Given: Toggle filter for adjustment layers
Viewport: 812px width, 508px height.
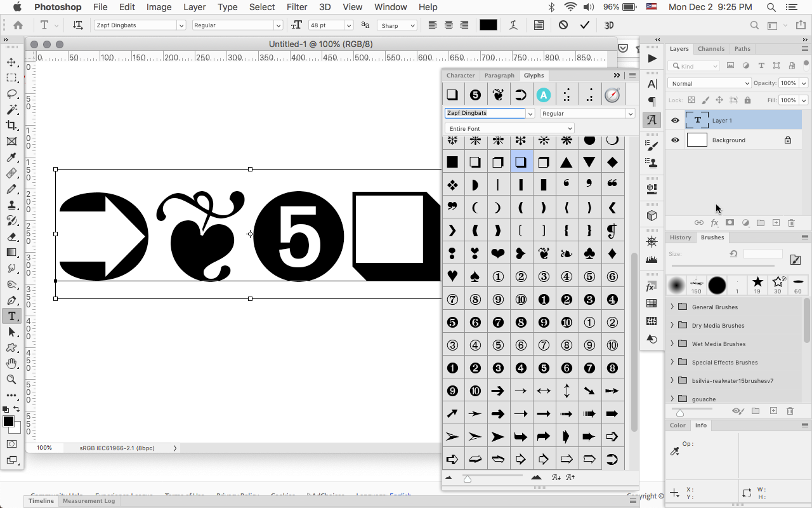Looking at the screenshot, I should [746, 65].
